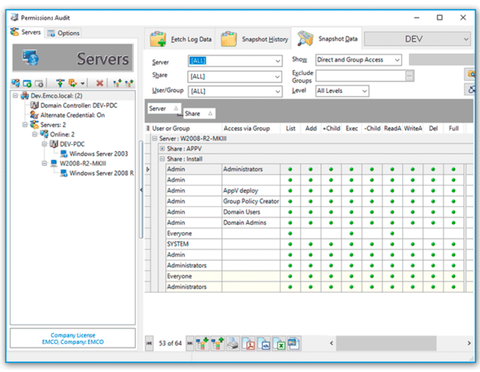This screenshot has height=372, width=480.
Task: Export the grid to PDF
Action: point(249,343)
